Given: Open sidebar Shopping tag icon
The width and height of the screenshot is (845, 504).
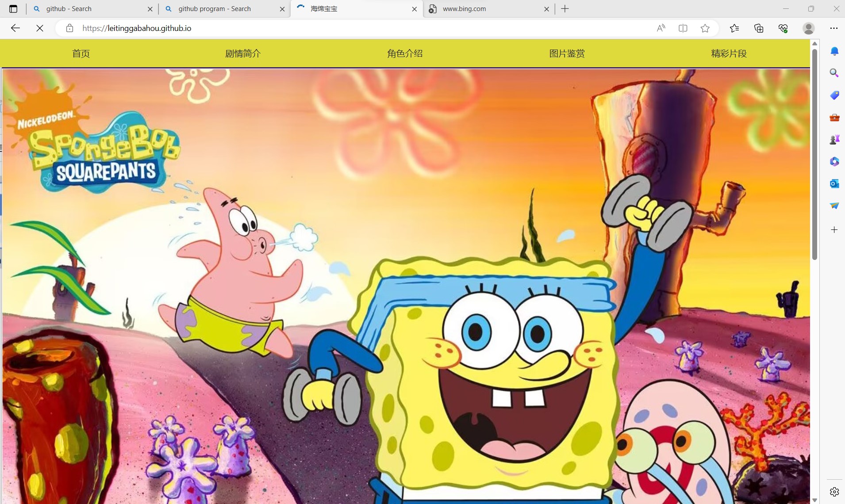Looking at the screenshot, I should click(x=834, y=95).
